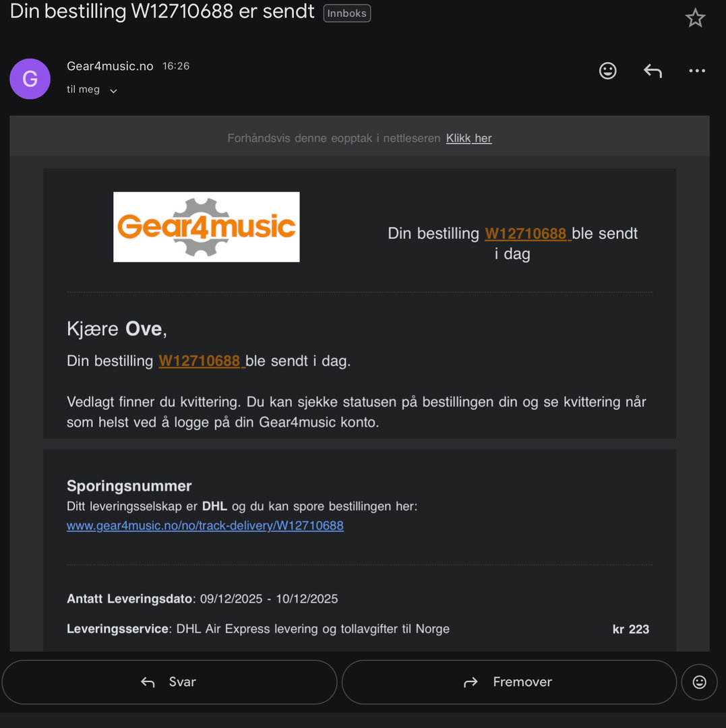Image resolution: width=726 pixels, height=728 pixels.
Task: Click the Gear4music logo image
Action: click(x=206, y=227)
